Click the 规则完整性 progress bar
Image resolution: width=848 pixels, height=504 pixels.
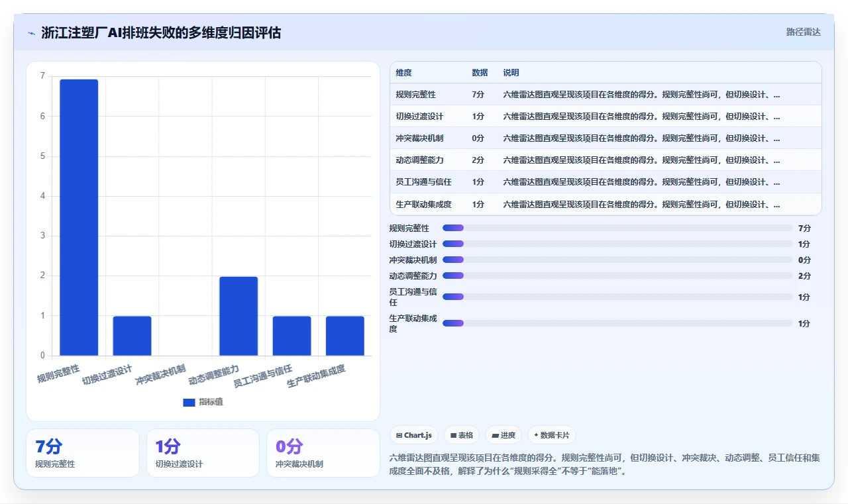click(x=617, y=228)
